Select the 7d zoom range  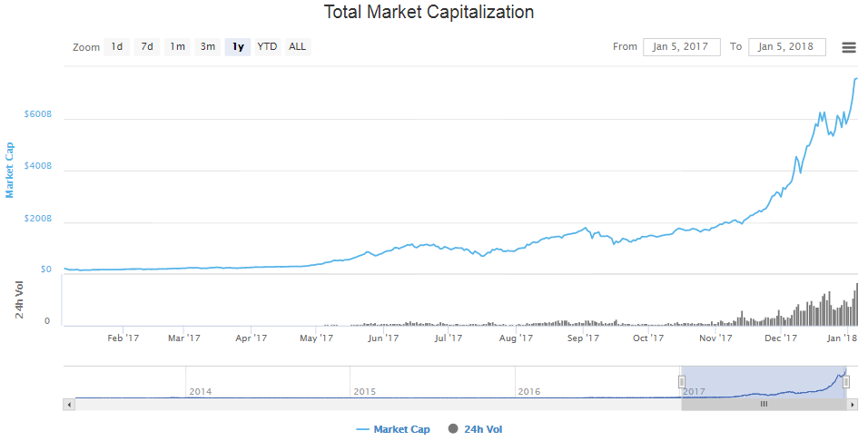(147, 47)
